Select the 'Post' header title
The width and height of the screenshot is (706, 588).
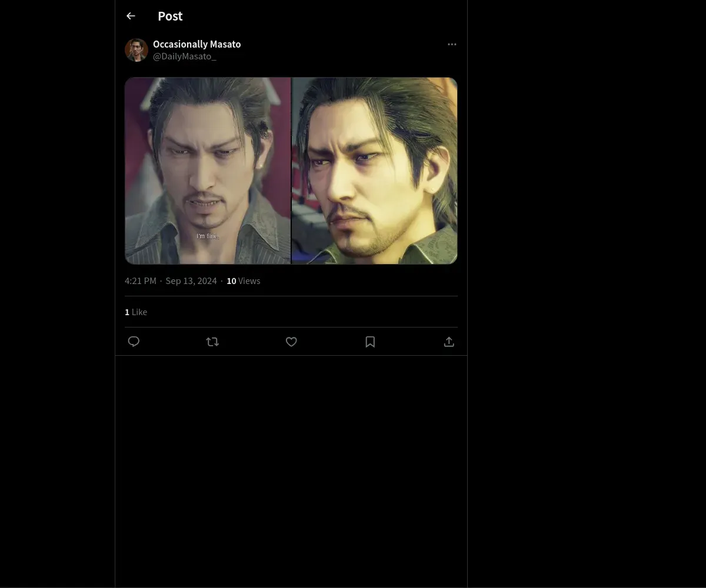coord(170,16)
